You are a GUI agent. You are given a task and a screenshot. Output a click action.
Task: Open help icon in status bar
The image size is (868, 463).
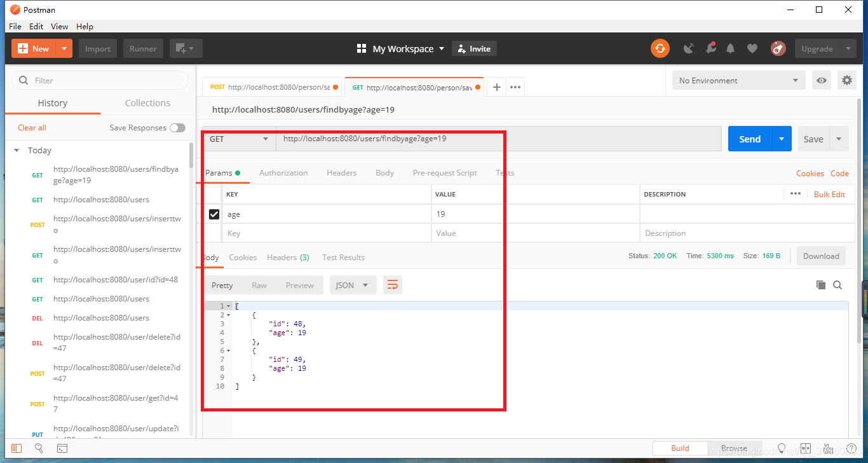pyautogui.click(x=851, y=448)
